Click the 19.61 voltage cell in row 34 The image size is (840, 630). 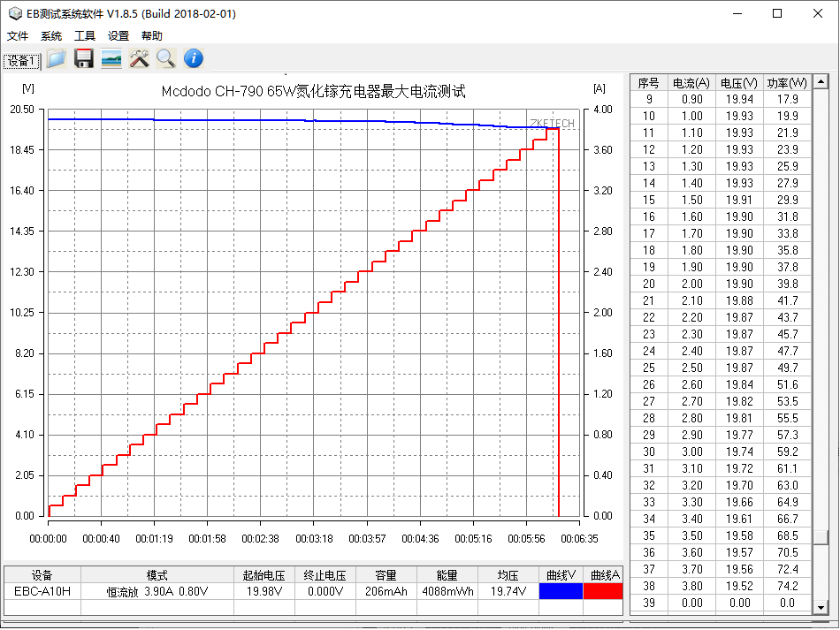tap(739, 519)
